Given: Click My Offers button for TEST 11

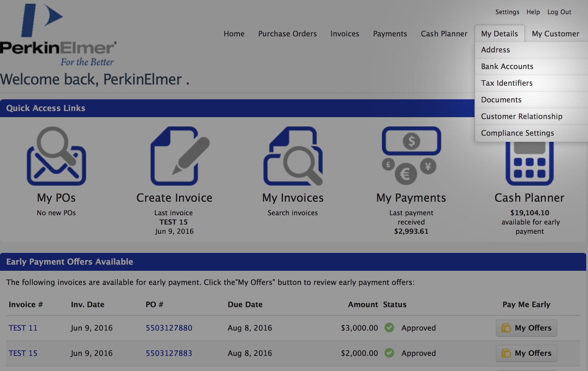Looking at the screenshot, I should [x=527, y=328].
